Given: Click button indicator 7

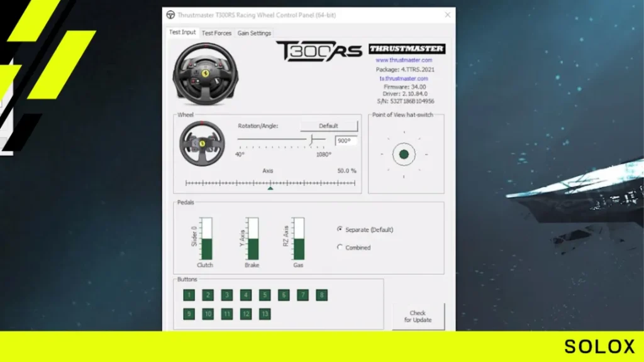Looking at the screenshot, I should pos(303,295).
